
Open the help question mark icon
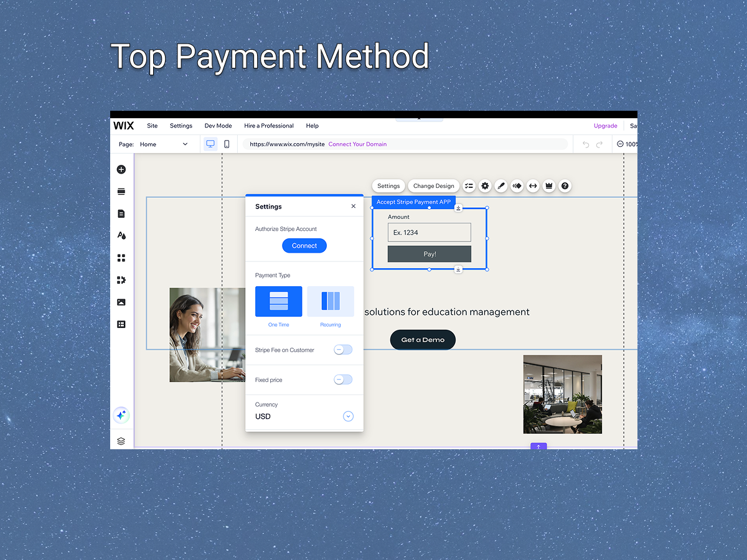tap(565, 185)
